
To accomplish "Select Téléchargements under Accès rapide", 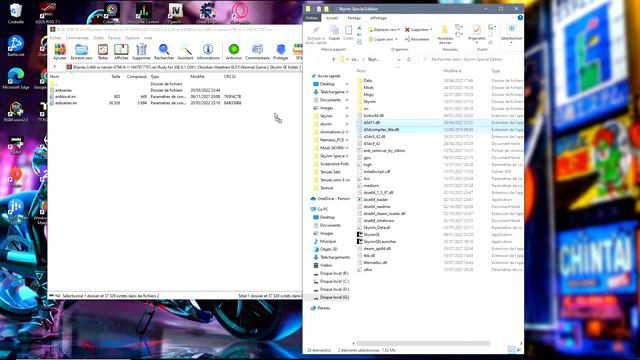I will [331, 92].
